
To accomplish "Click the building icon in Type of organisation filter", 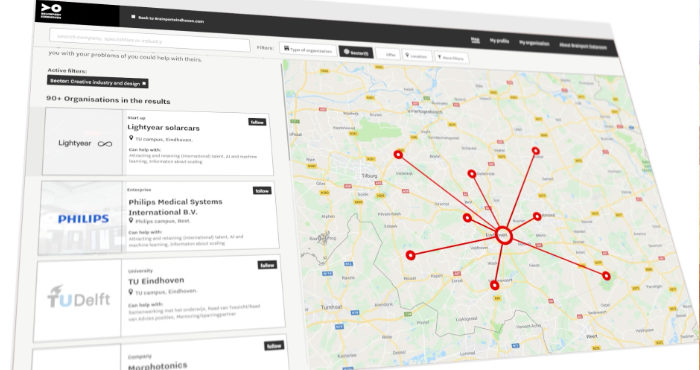I will 286,49.
